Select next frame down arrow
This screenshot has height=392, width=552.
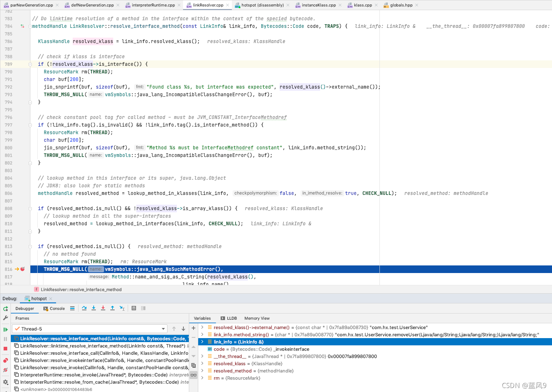(x=183, y=329)
